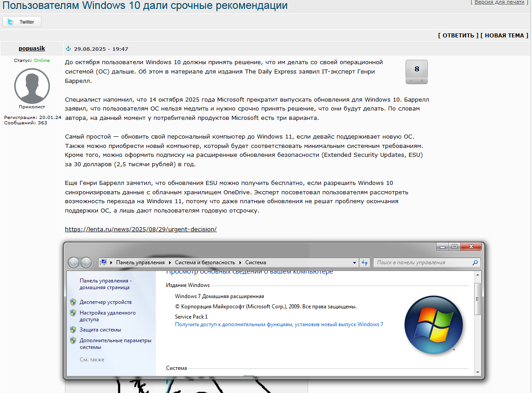The height and width of the screenshot is (393, 532).
Task: Expand the arrow after Система и безопасность breadcrumb
Action: [240, 262]
